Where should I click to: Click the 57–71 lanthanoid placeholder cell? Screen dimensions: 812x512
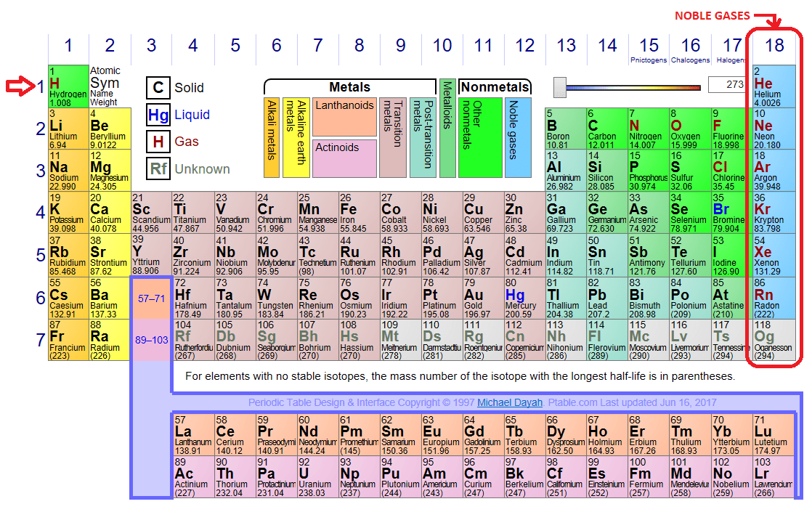(x=151, y=298)
